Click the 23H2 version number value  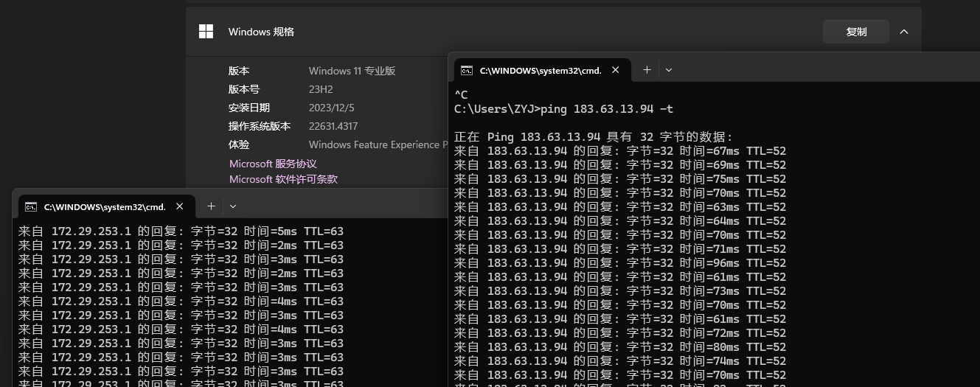click(x=321, y=89)
